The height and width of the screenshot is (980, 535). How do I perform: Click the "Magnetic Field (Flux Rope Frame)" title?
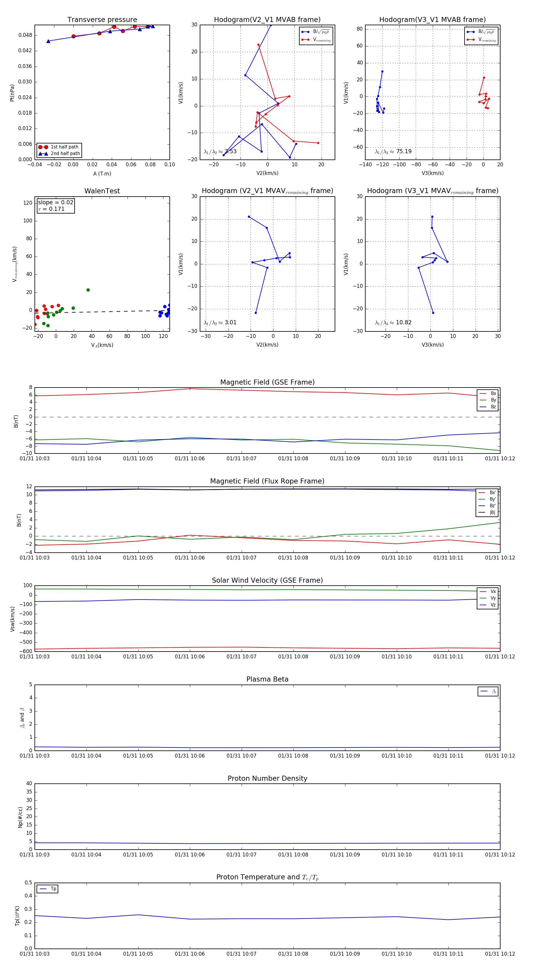point(267,481)
